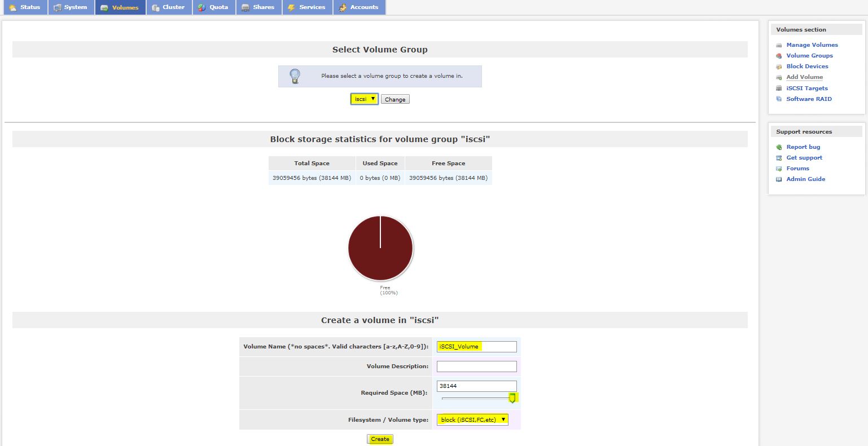Switch to the Shares tab

pos(258,7)
